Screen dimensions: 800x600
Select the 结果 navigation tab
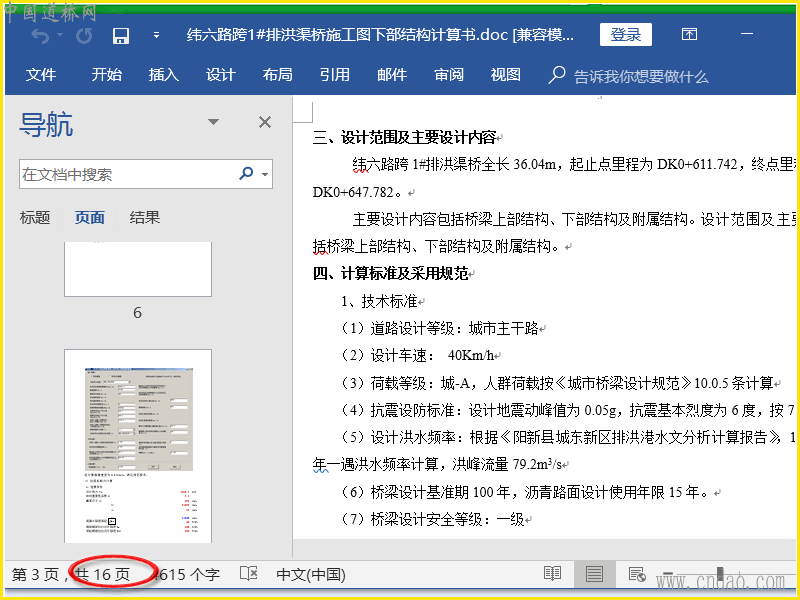click(x=145, y=218)
